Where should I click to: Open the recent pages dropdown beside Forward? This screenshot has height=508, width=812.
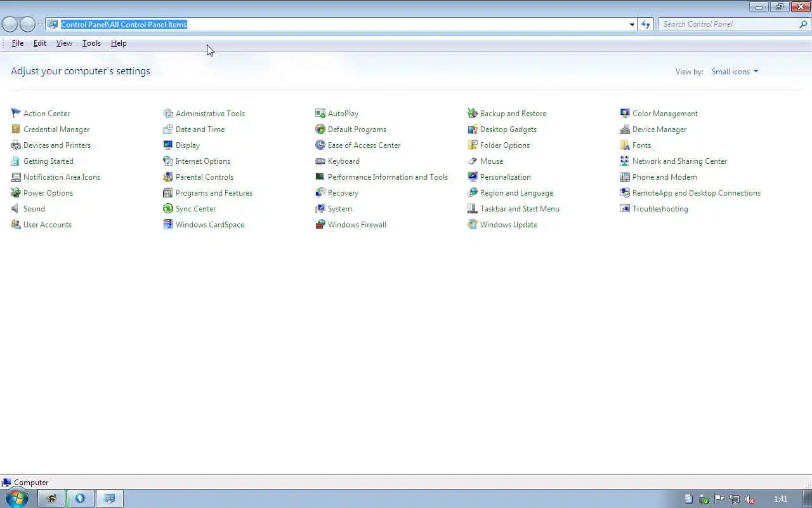tap(40, 24)
